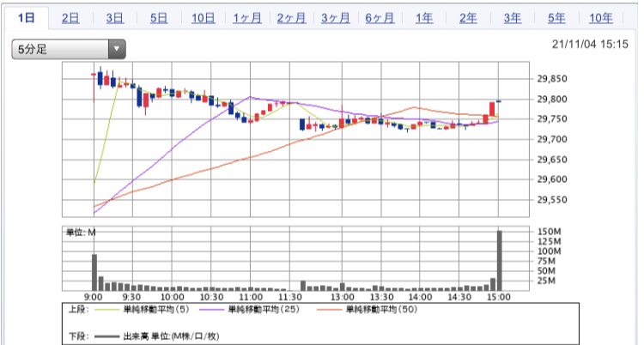Viewport: 644px width, 345px height.
Task: Click the orange line swatch for 単純移動平均(50)
Action: [330, 310]
